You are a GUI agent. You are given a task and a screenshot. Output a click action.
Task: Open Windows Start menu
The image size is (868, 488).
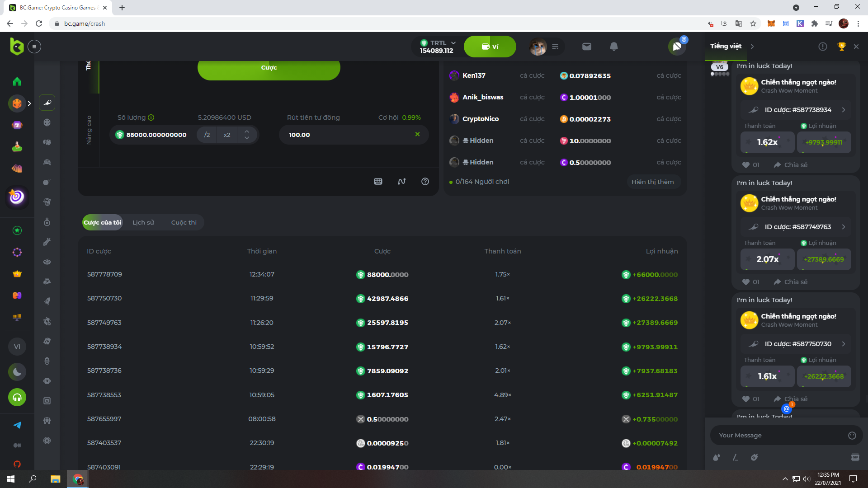click(11, 479)
